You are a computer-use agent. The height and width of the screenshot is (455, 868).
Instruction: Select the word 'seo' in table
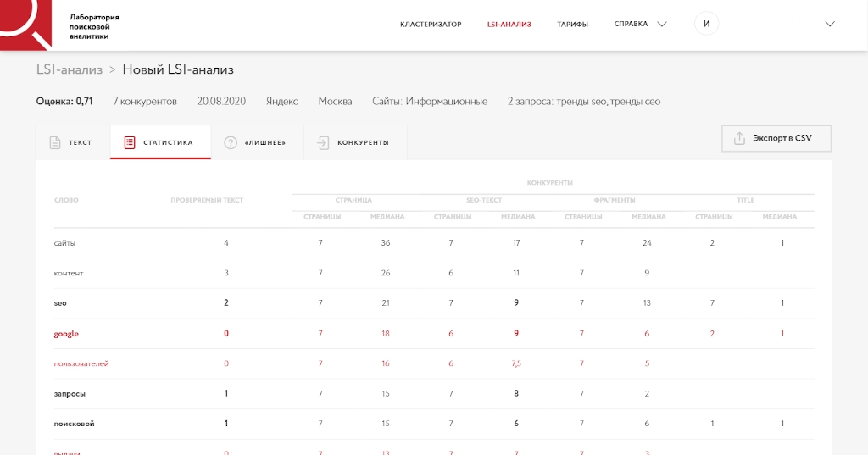point(60,303)
